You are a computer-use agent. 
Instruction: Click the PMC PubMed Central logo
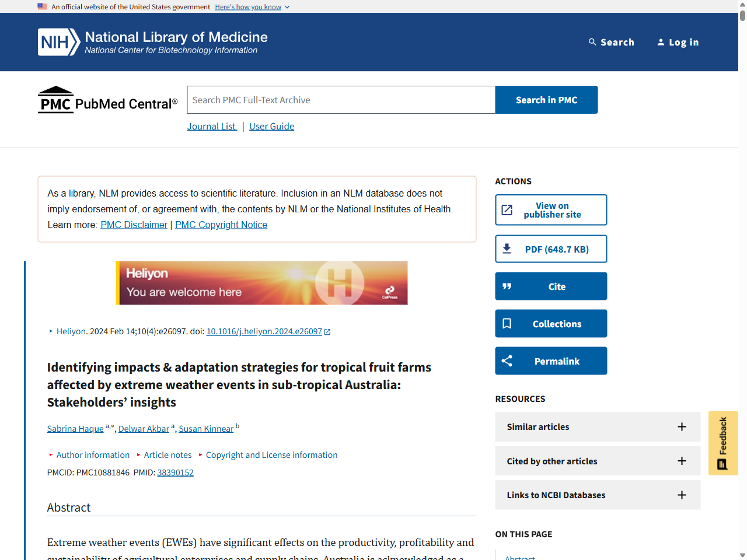coord(107,100)
